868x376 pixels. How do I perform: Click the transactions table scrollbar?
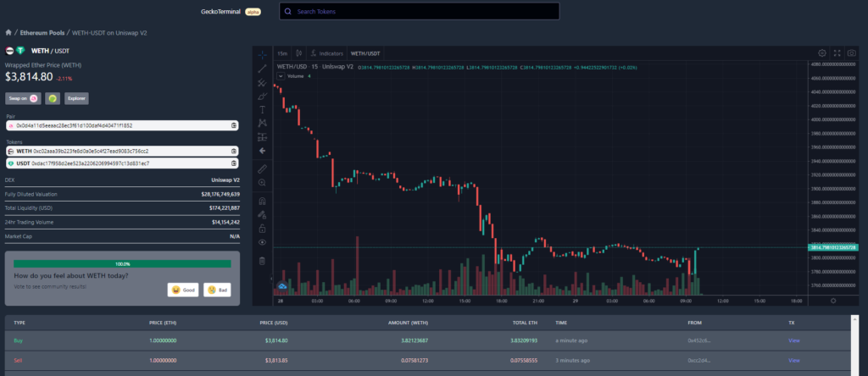pos(854,346)
